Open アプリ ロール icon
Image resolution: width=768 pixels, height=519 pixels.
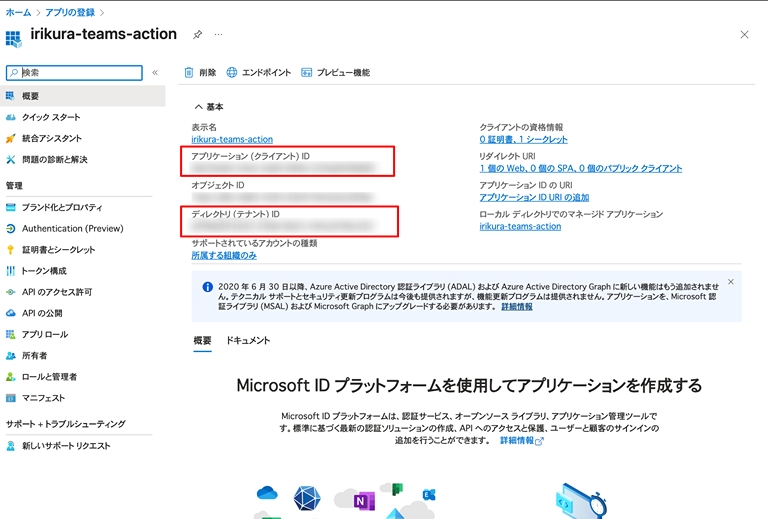pyautogui.click(x=10, y=334)
